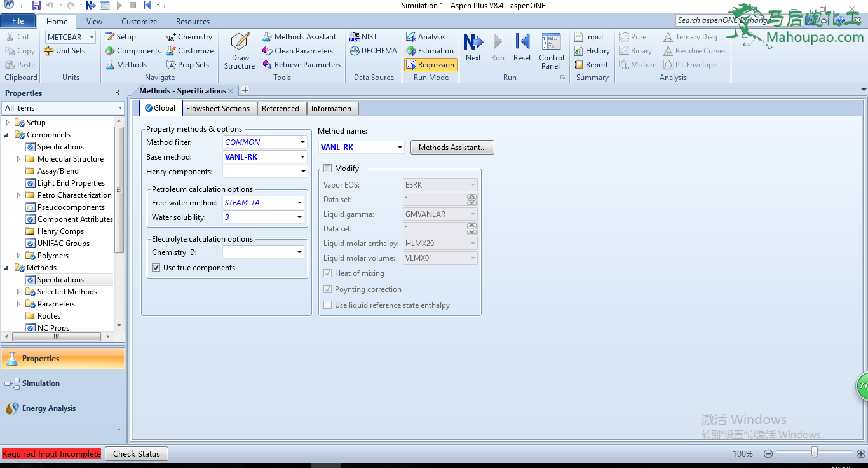Open Free-water method dropdown
This screenshot has height=468, width=868.
299,203
